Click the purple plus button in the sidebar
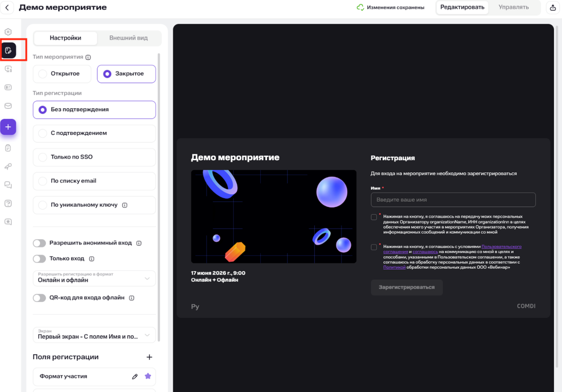 coord(8,127)
